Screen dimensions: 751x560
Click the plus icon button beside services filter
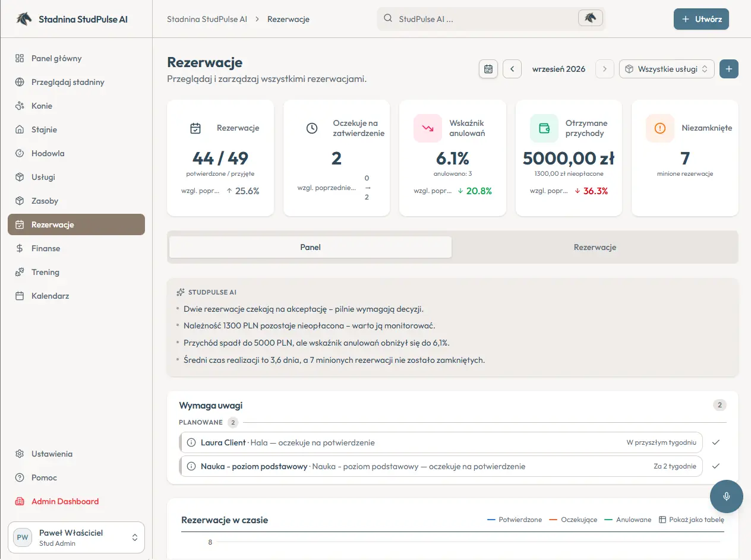729,69
